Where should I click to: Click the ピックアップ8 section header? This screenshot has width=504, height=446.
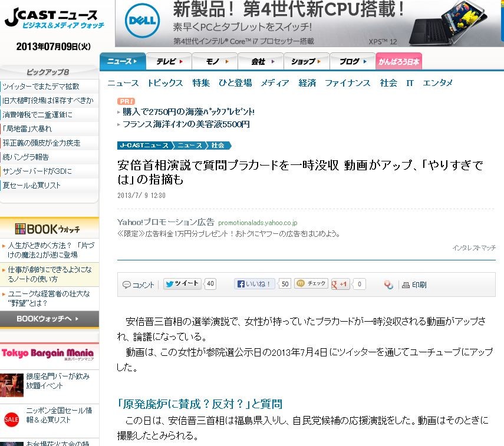click(48, 72)
